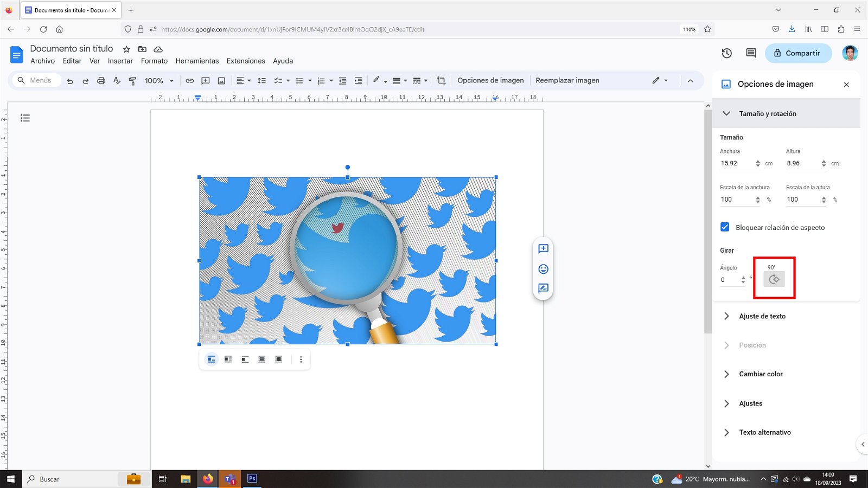Open the image more options three dots

301,359
